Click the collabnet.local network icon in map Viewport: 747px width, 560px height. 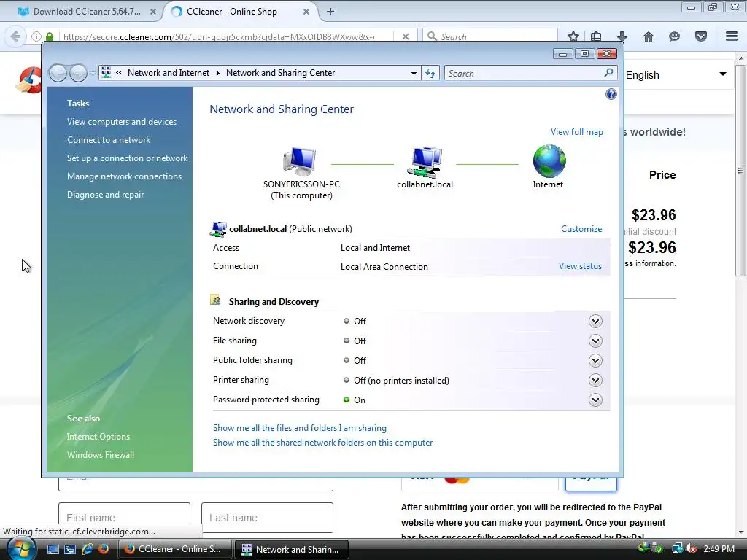pyautogui.click(x=425, y=163)
